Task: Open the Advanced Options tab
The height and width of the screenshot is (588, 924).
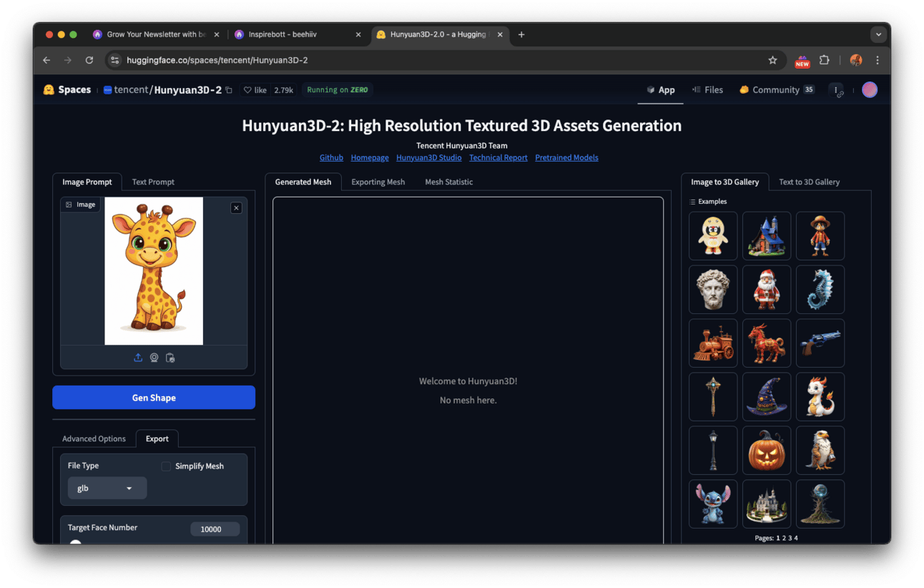Action: (x=94, y=438)
